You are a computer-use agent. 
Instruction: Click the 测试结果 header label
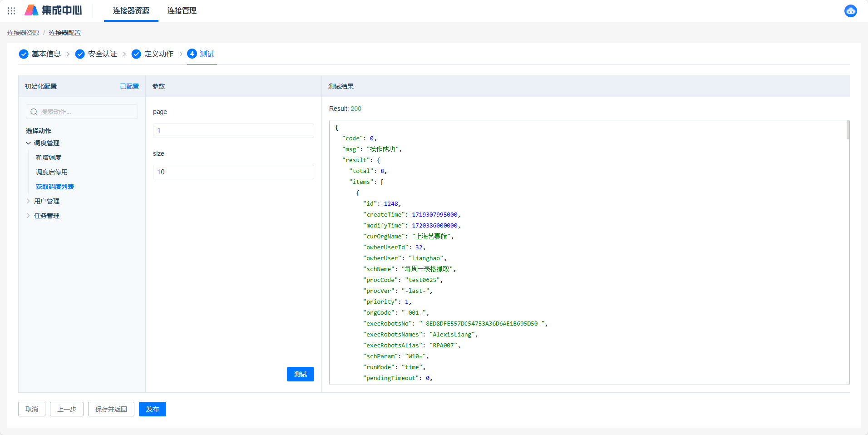(x=341, y=86)
